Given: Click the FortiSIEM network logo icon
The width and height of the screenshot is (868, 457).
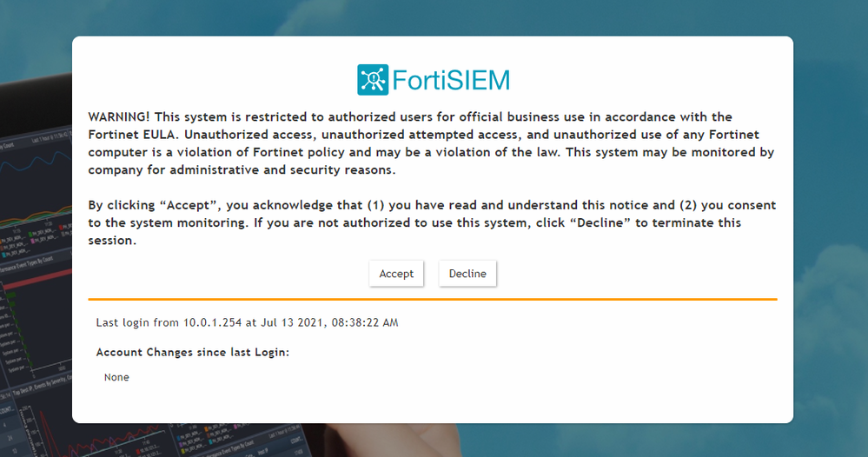Looking at the screenshot, I should 372,80.
